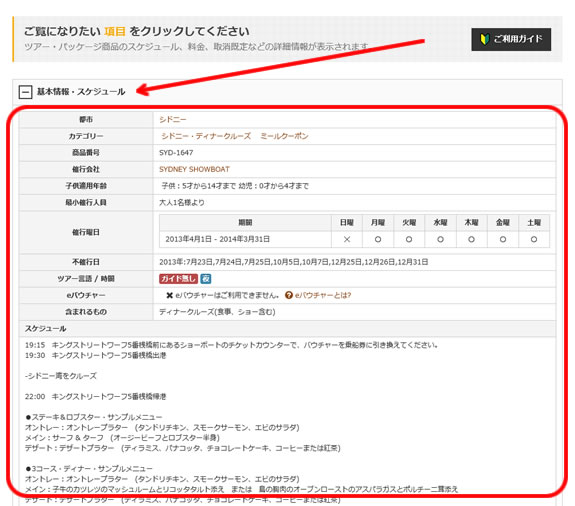The image size is (575, 506).
Task: Click the 催行会社 row label
Action: tap(86, 169)
